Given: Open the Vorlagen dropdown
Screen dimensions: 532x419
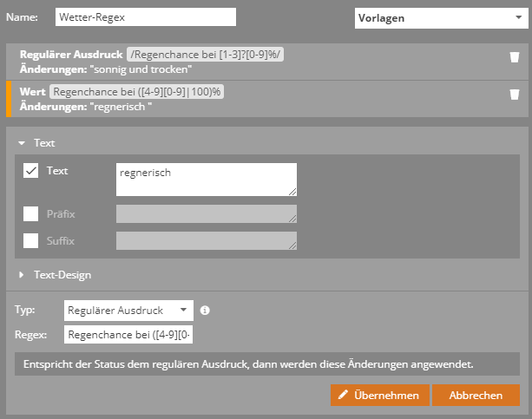Looking at the screenshot, I should (437, 17).
